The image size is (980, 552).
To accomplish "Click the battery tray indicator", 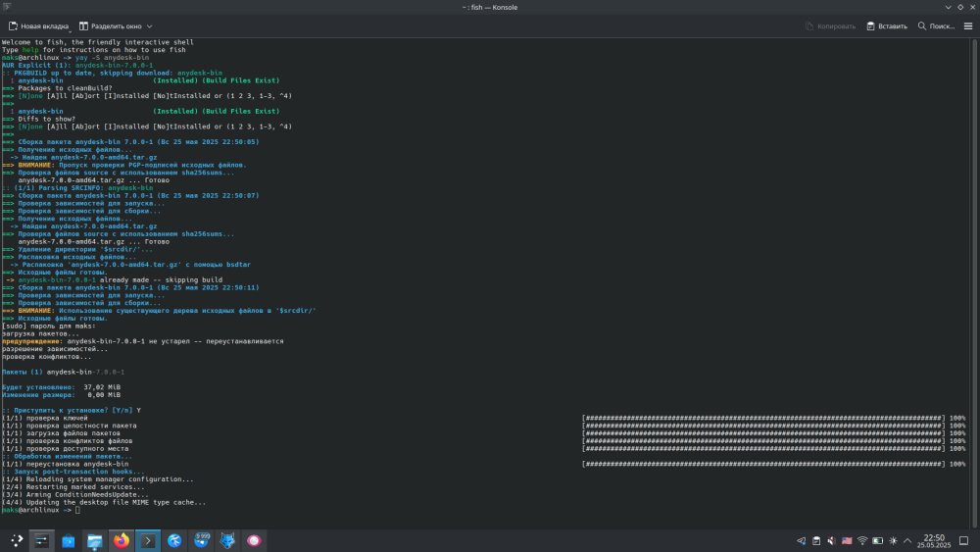I will click(x=877, y=541).
